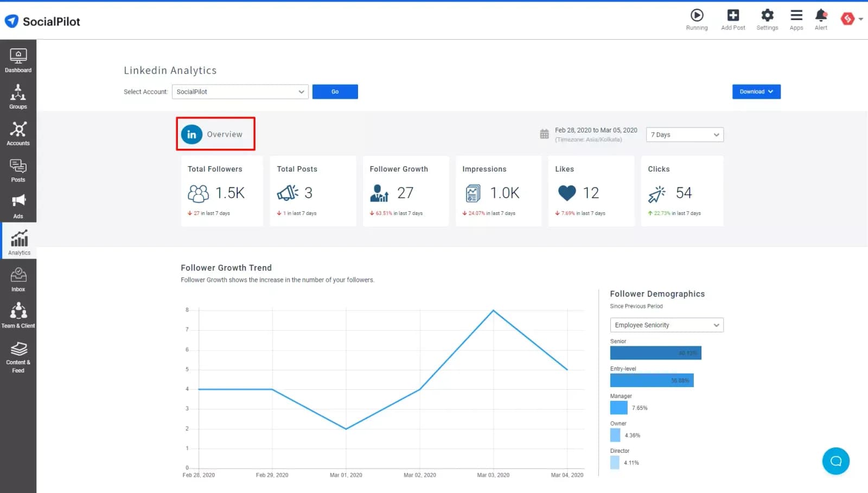Expand the Employee Seniority dropdown
The height and width of the screenshot is (493, 868).
pos(667,325)
